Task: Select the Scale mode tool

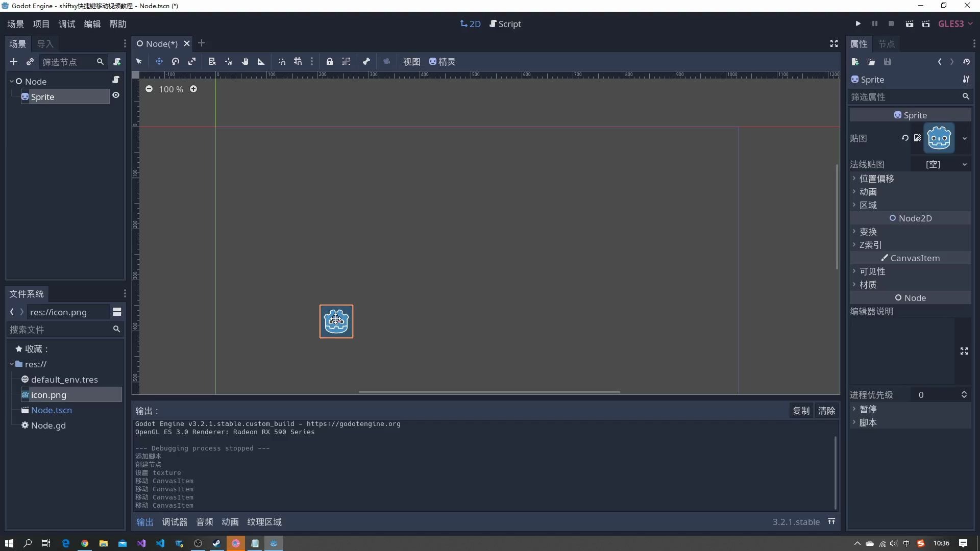Action: tap(192, 62)
